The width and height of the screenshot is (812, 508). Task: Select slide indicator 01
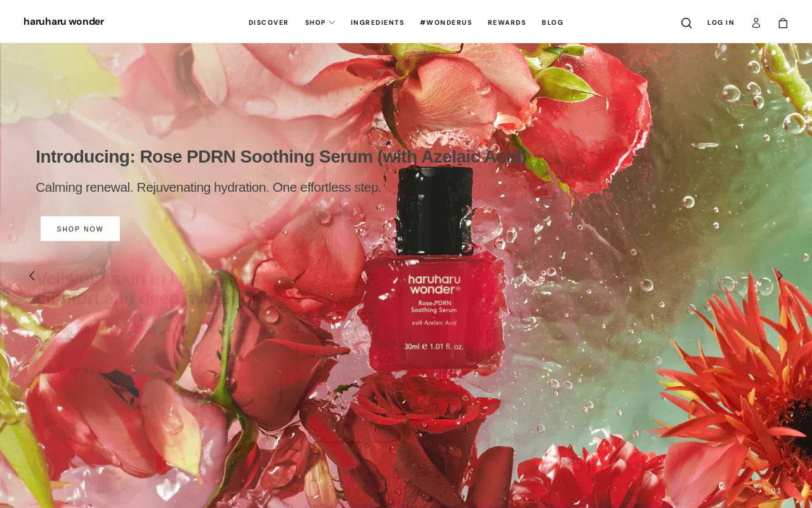pyautogui.click(x=776, y=491)
